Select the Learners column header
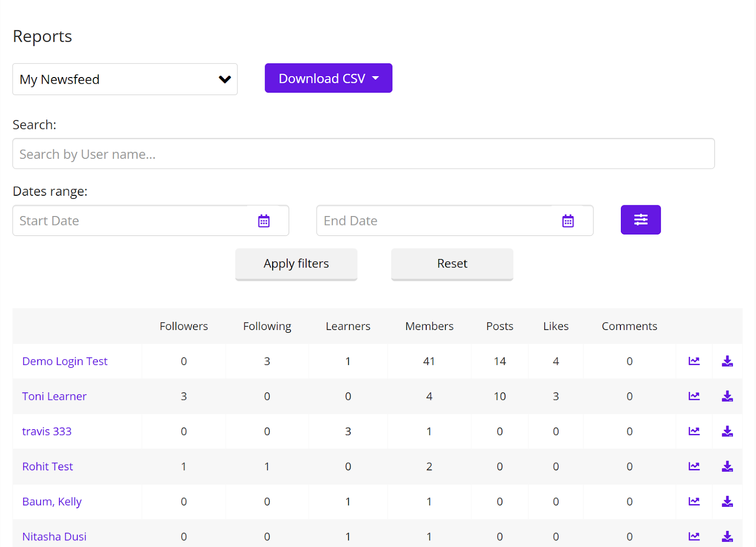The height and width of the screenshot is (547, 756). coord(348,326)
